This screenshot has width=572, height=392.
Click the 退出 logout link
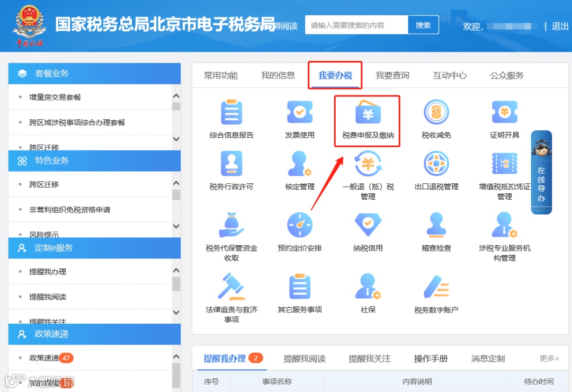point(560,26)
